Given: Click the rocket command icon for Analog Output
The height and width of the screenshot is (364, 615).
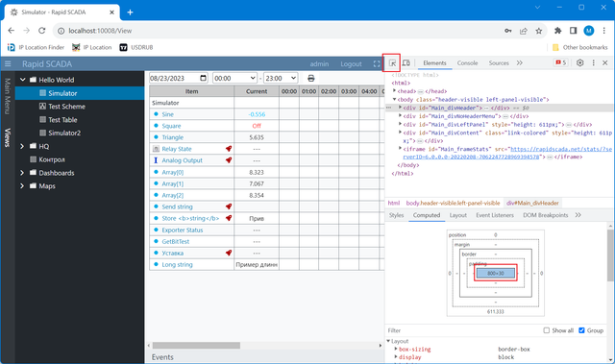Looking at the screenshot, I should tap(229, 160).
